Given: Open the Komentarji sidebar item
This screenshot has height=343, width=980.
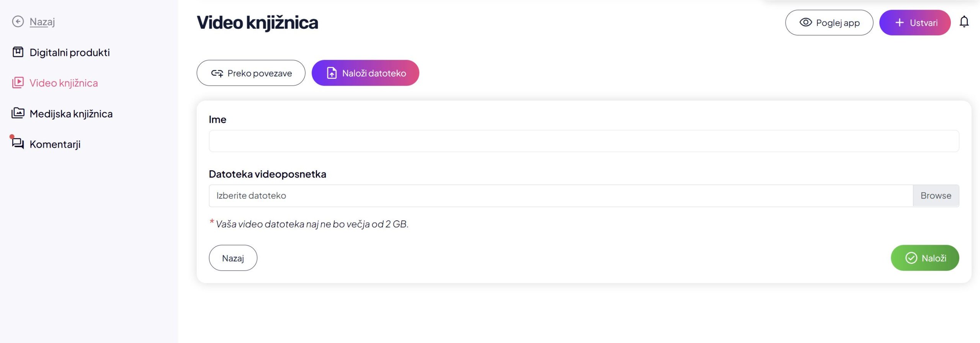Looking at the screenshot, I should pos(55,144).
